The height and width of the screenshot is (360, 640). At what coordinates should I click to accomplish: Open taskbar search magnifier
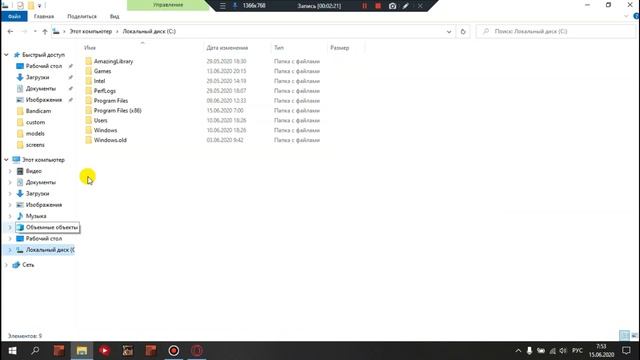36,351
